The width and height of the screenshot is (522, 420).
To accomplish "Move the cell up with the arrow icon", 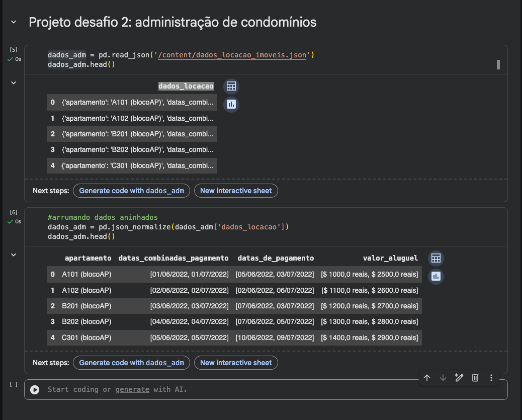I will click(426, 378).
